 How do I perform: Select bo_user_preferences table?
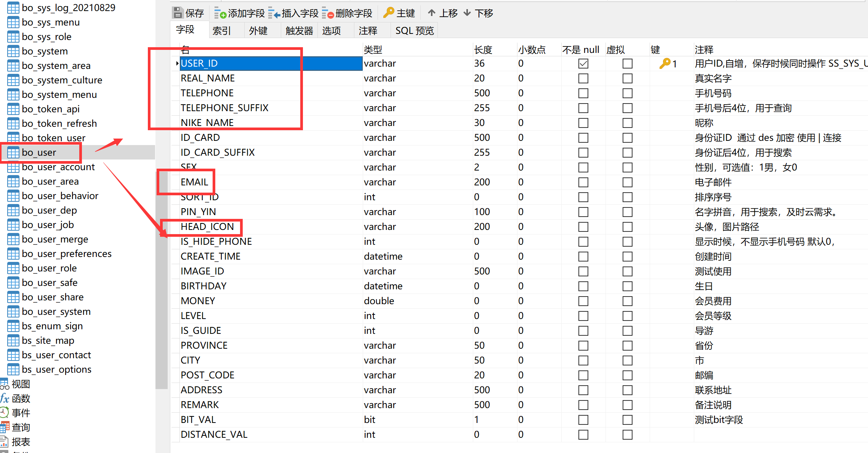click(67, 254)
